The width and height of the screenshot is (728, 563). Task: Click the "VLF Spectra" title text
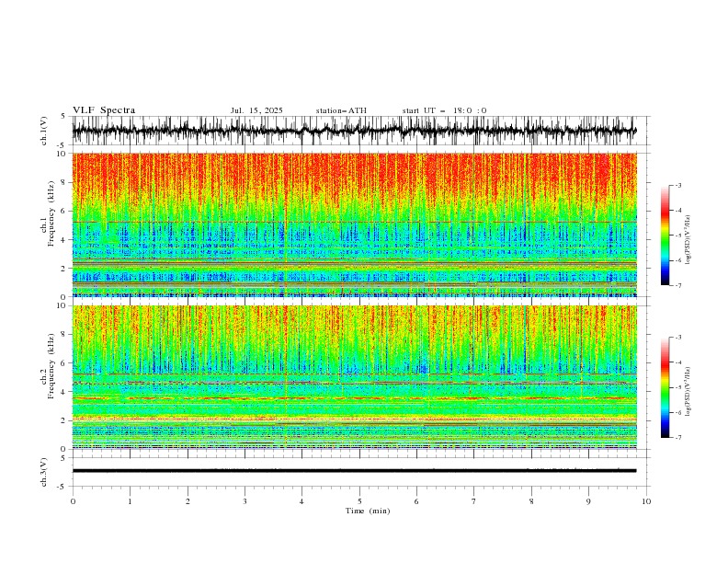pos(104,110)
